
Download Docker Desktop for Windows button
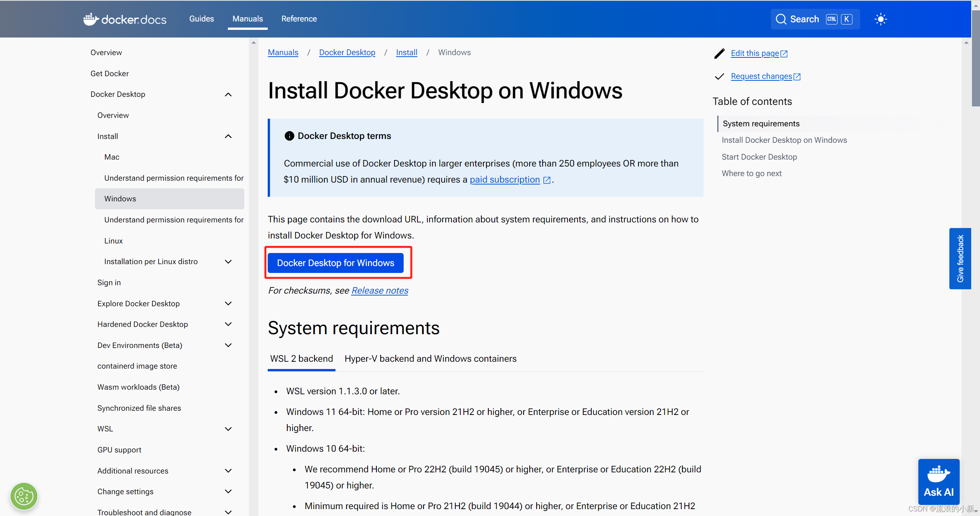point(335,263)
